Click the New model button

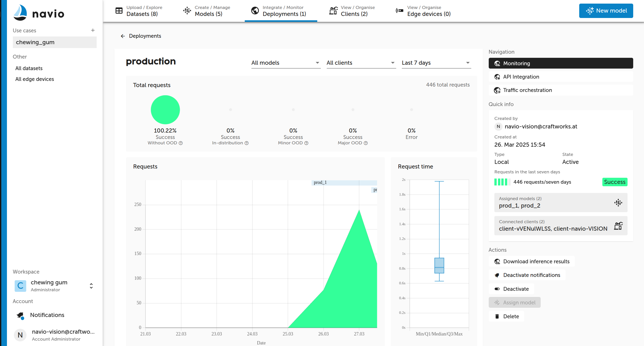[606, 11]
